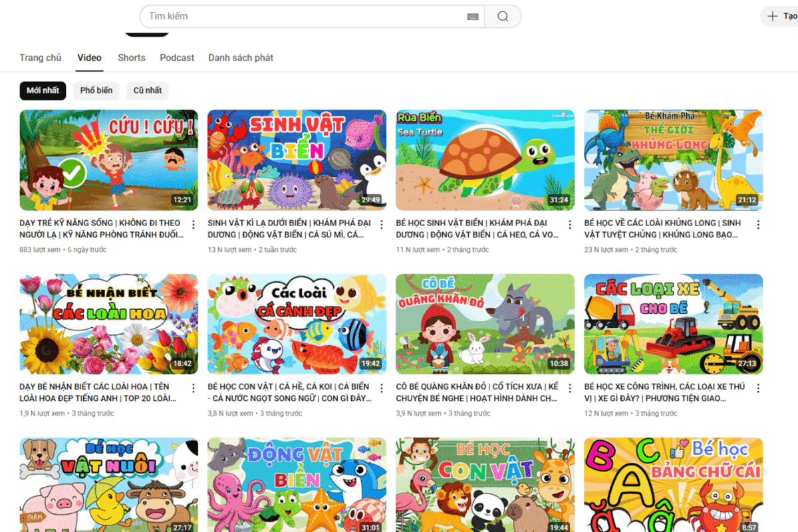Open more options for DẠY BÉ NHẬN BIẾT CÁC LOÀI HOA video
The width and height of the screenshot is (798, 532).
click(x=194, y=388)
